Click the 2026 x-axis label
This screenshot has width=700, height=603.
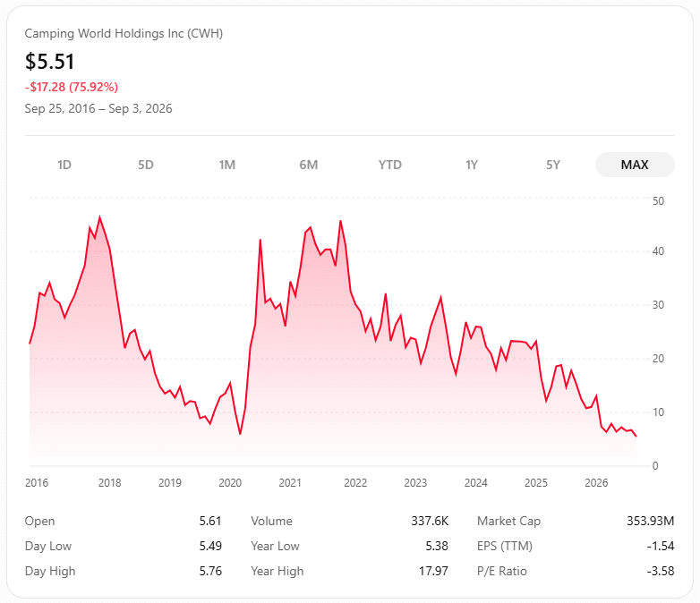pyautogui.click(x=596, y=482)
